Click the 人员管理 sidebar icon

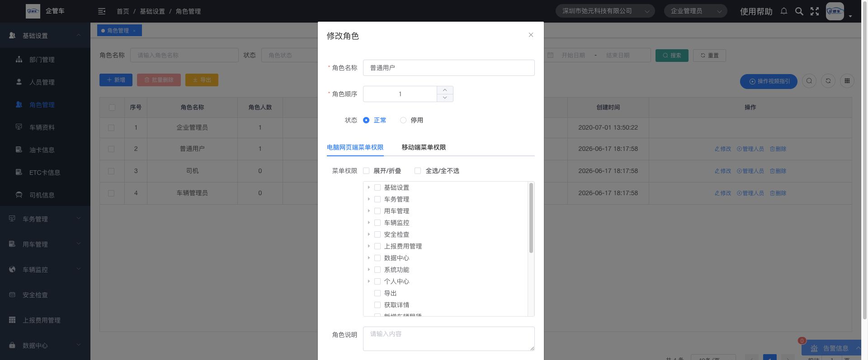[x=19, y=82]
